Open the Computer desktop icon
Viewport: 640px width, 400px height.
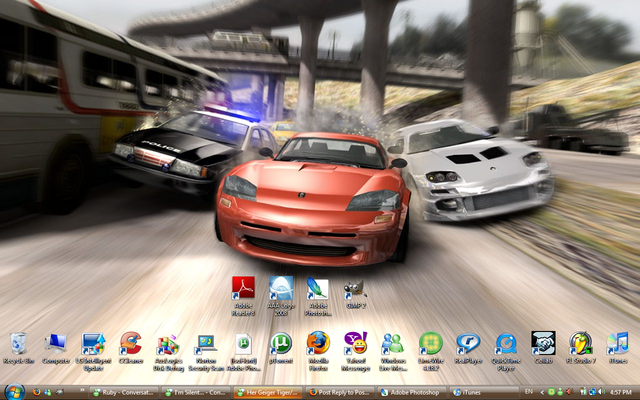point(55,345)
